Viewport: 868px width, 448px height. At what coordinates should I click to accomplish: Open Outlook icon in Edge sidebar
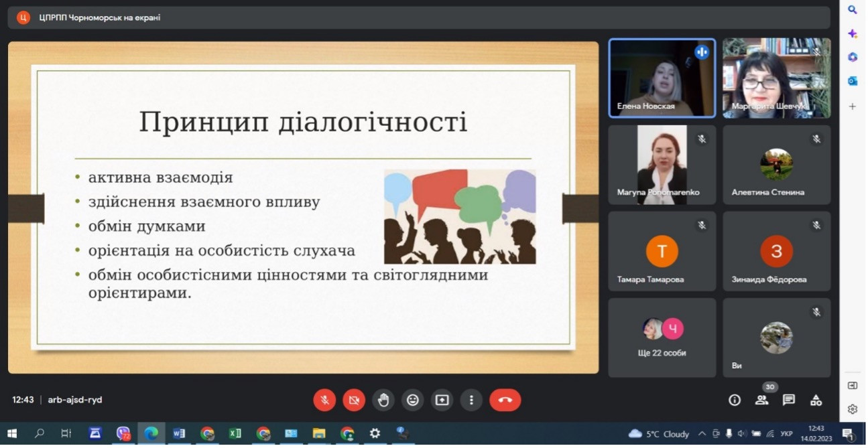(853, 81)
